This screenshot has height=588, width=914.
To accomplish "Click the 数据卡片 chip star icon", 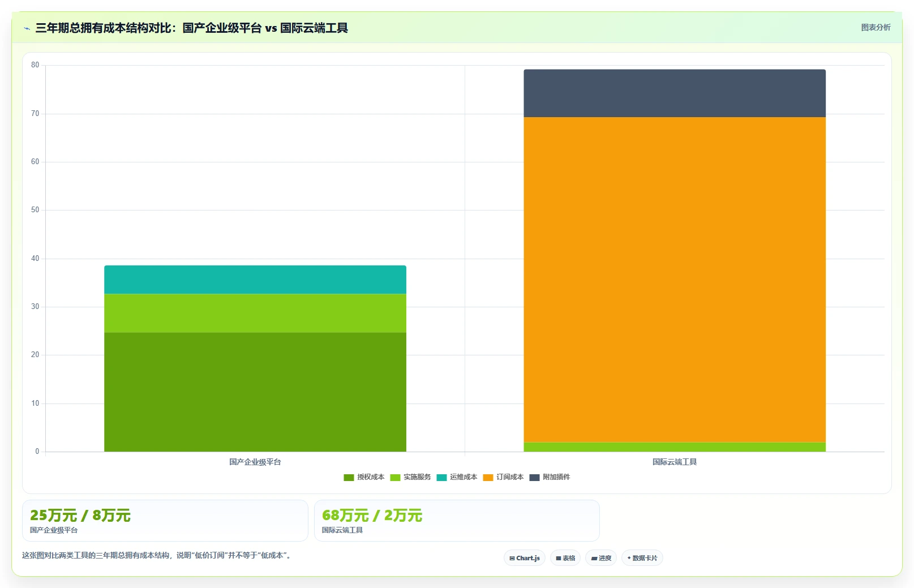I will pos(629,558).
